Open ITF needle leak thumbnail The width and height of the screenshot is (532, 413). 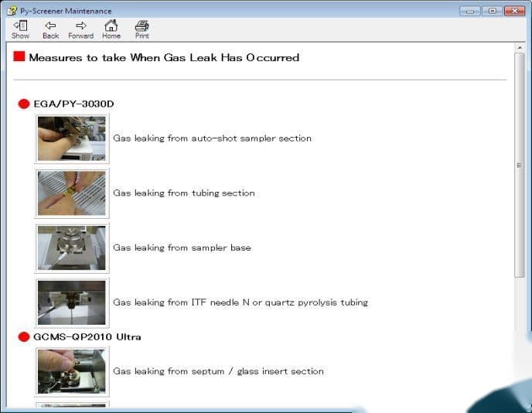[x=72, y=302]
